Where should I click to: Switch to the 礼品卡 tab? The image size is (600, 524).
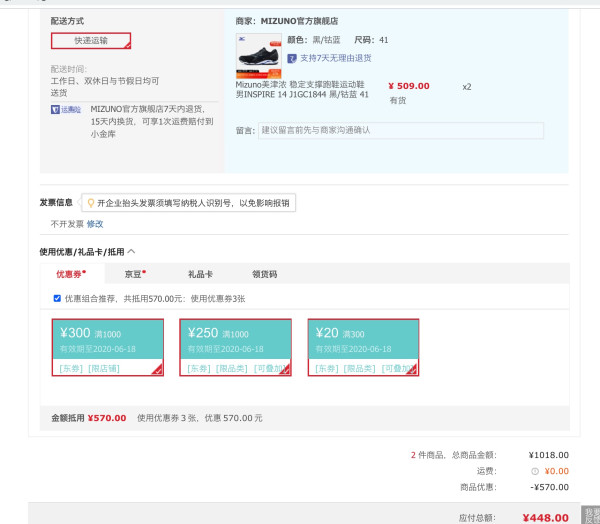point(200,274)
